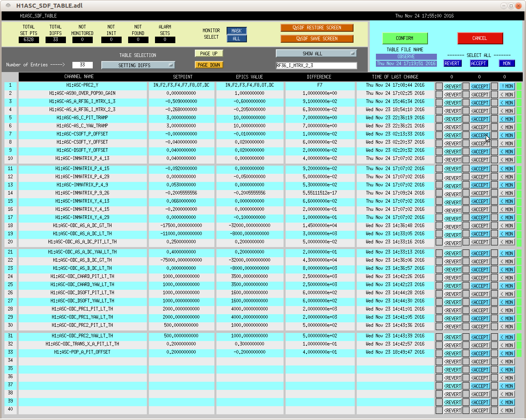The height and width of the screenshot is (420, 526).
Task: Click ACCEPT for H1:ASC-INMATRIX_P_4_29 row
Action: (x=480, y=177)
